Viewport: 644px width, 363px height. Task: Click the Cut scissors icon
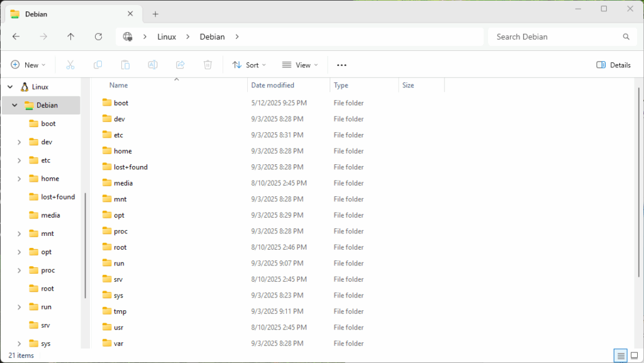[70, 65]
